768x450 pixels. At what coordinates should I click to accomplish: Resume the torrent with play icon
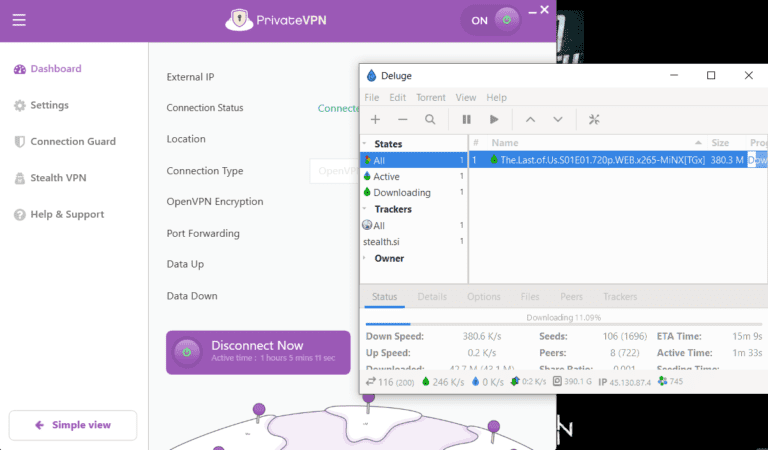pyautogui.click(x=494, y=120)
